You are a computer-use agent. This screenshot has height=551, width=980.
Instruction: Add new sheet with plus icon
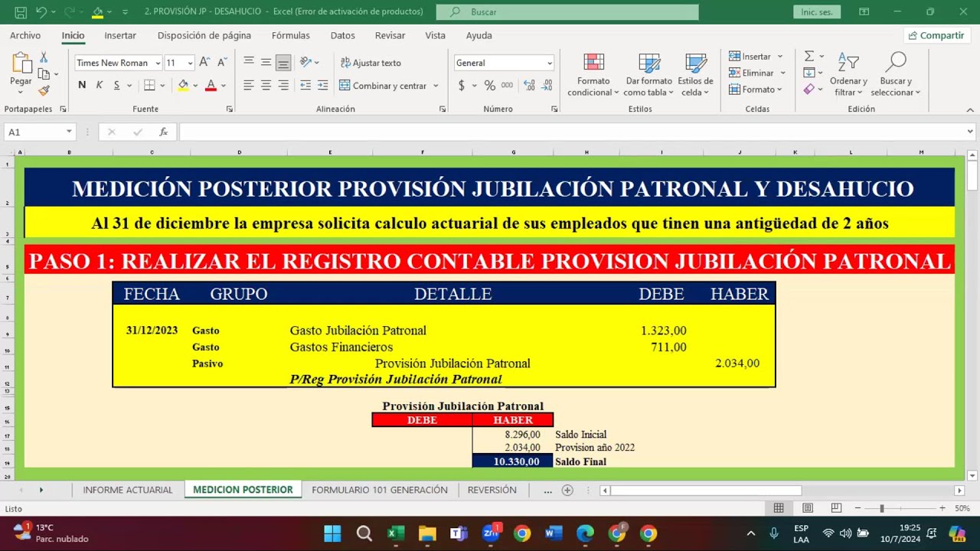(x=567, y=490)
